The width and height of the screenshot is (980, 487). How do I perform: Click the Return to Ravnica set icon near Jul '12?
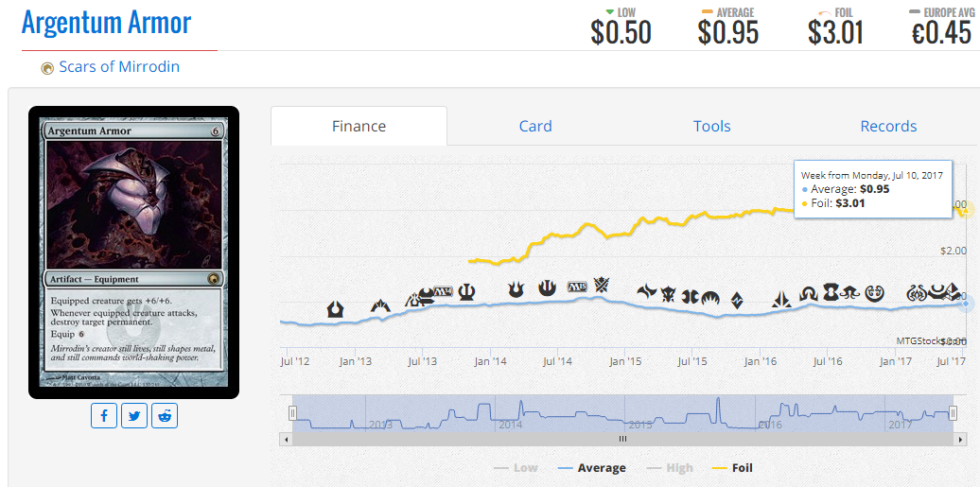[x=336, y=309]
